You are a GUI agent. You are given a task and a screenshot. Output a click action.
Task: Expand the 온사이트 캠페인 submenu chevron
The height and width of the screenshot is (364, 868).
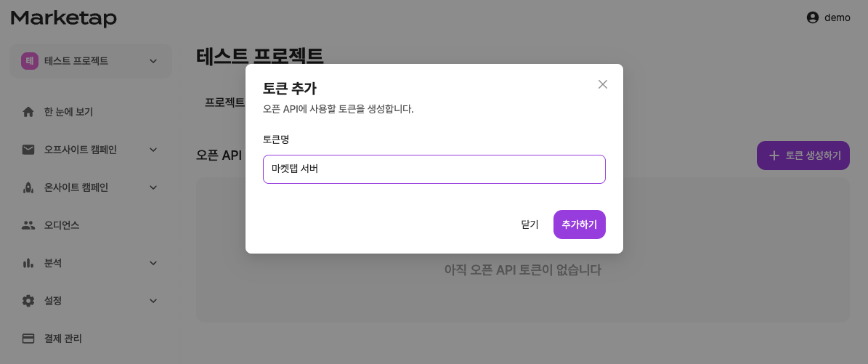pos(153,187)
